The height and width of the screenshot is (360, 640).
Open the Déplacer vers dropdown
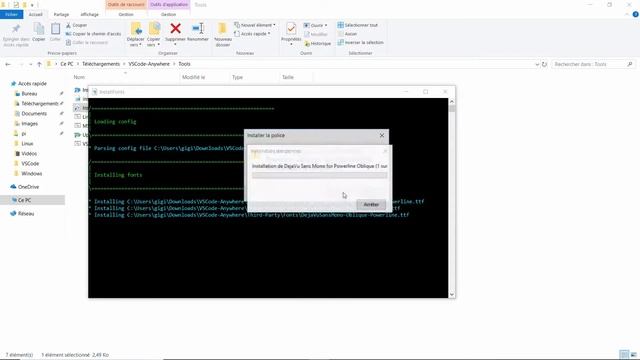pos(136,35)
